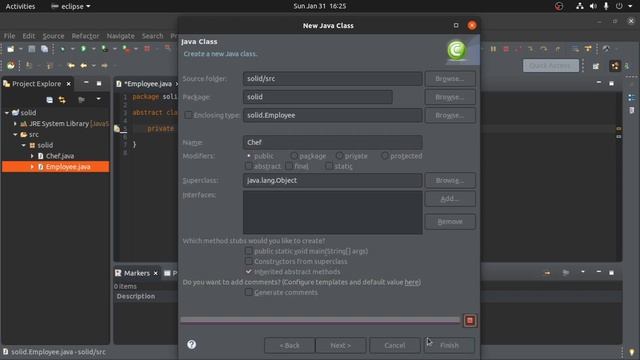Select the protected modifier radio button
640x360 pixels.
tap(384, 156)
